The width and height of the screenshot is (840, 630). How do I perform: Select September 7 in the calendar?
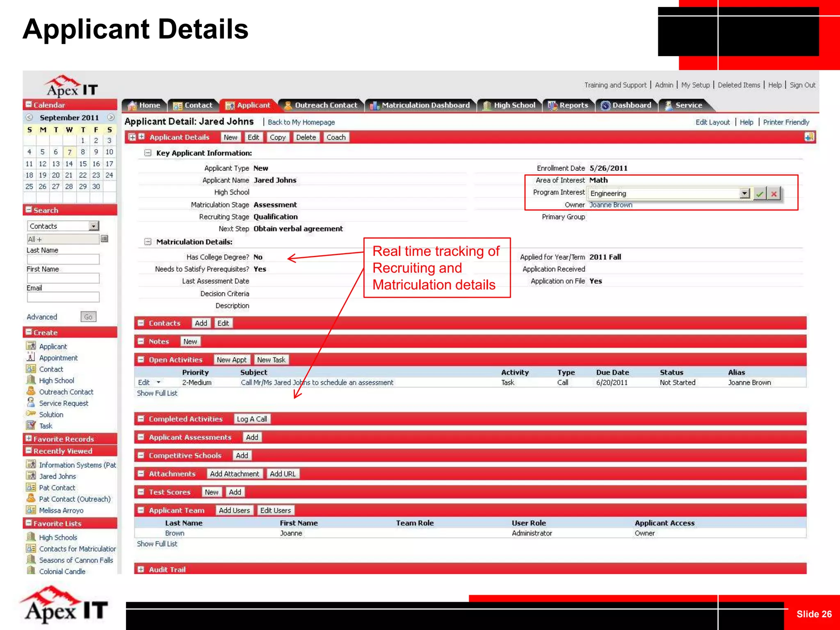(x=70, y=152)
